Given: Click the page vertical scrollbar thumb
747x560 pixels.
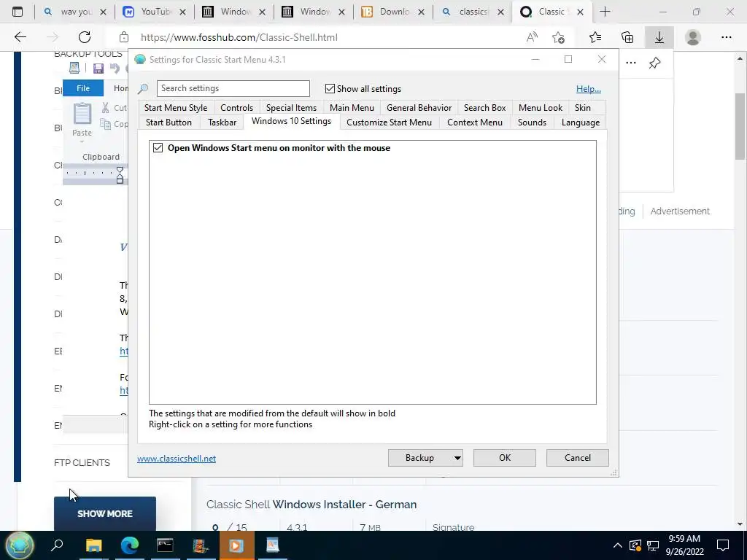Looking at the screenshot, I should click(x=740, y=126).
